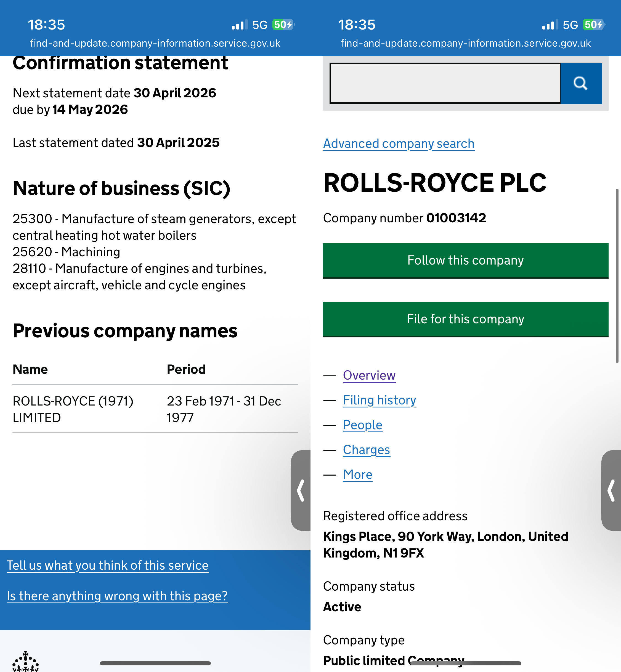Click the 'Company status' label

(369, 587)
